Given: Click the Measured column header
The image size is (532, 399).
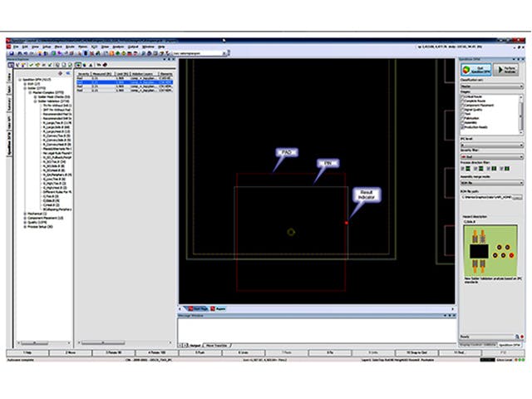Looking at the screenshot, I should click(x=102, y=74).
